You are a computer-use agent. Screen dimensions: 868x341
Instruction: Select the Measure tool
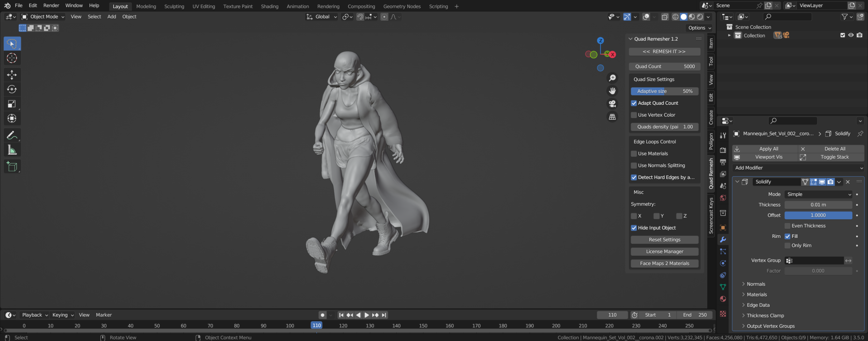coord(12,150)
